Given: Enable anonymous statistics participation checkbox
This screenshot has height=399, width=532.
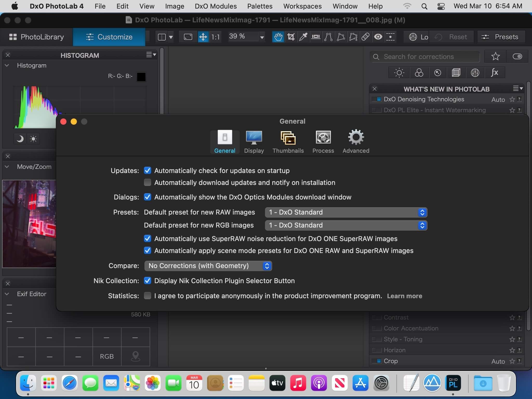Looking at the screenshot, I should (147, 295).
